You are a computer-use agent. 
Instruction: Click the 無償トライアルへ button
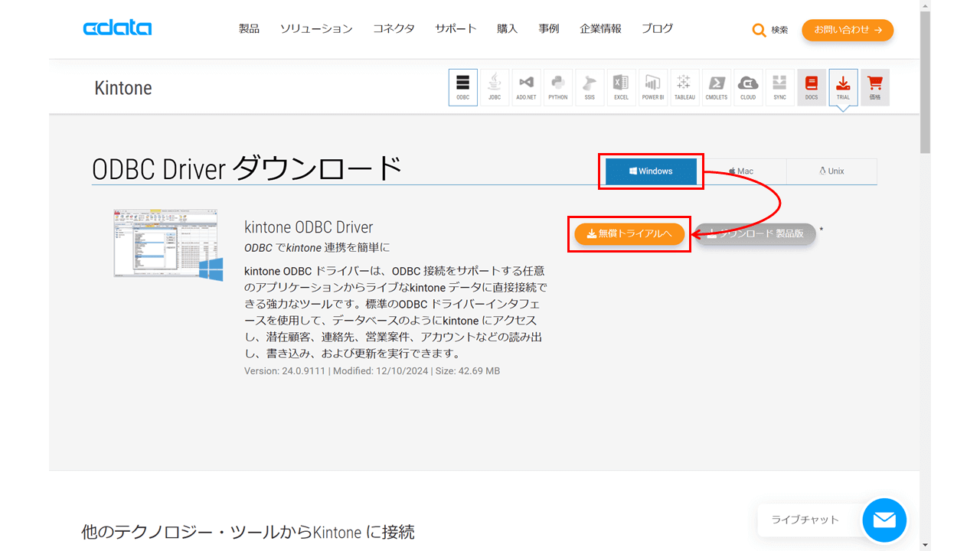pyautogui.click(x=629, y=233)
